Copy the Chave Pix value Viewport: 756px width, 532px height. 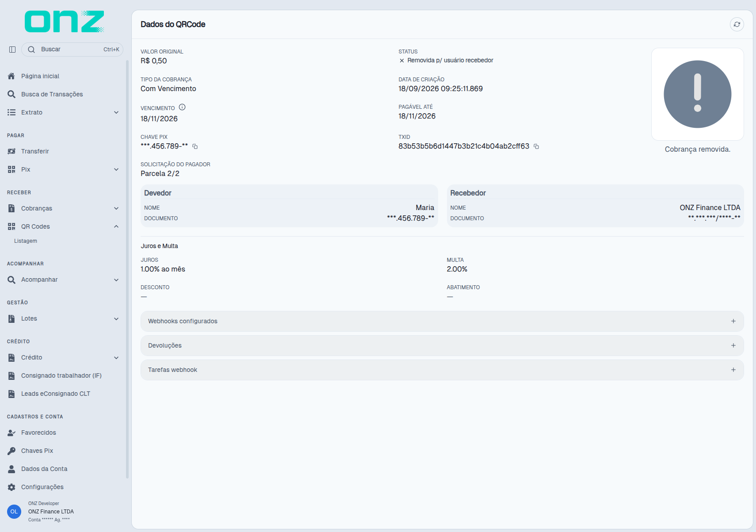(x=195, y=146)
